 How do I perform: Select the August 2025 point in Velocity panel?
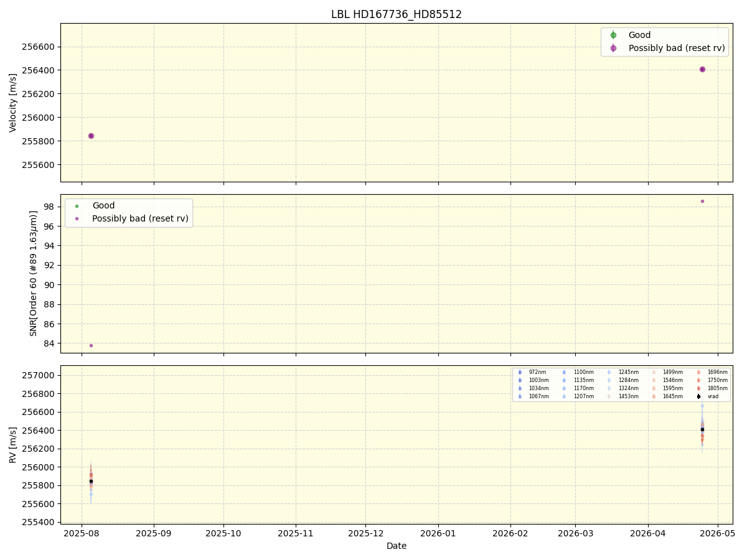pyautogui.click(x=91, y=136)
